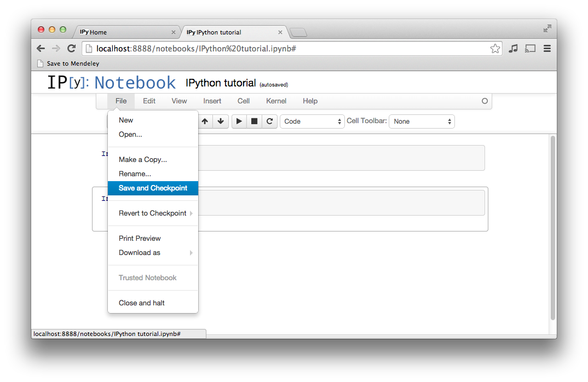The width and height of the screenshot is (588, 382).
Task: Select Save and Checkpoint menu item
Action: [x=153, y=188]
